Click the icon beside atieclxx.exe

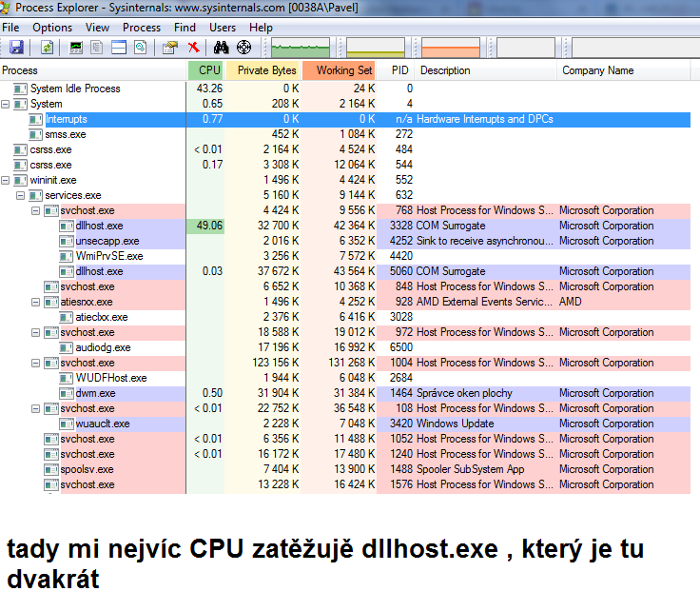pyautogui.click(x=66, y=317)
